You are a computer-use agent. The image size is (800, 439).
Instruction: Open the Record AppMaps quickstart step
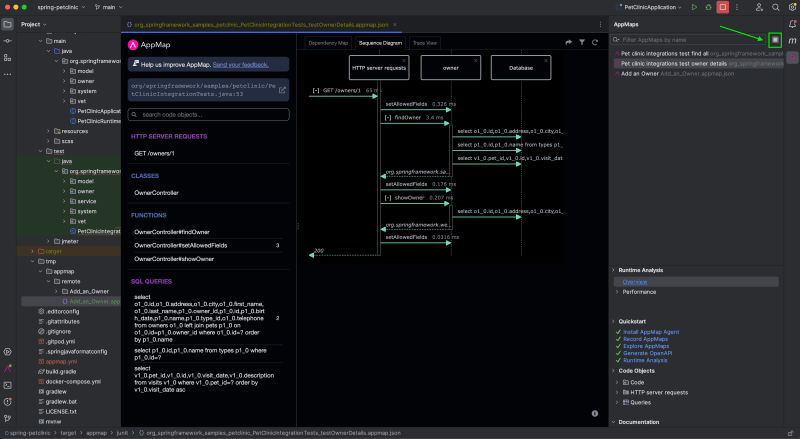tap(645, 339)
